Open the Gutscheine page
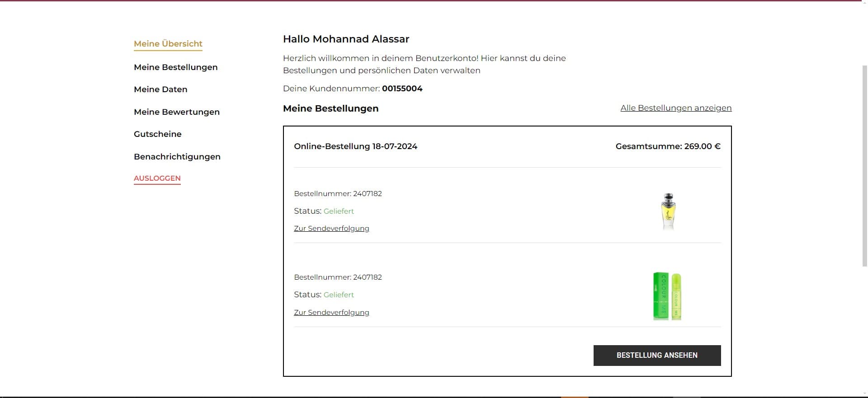This screenshot has width=868, height=398. [x=157, y=134]
